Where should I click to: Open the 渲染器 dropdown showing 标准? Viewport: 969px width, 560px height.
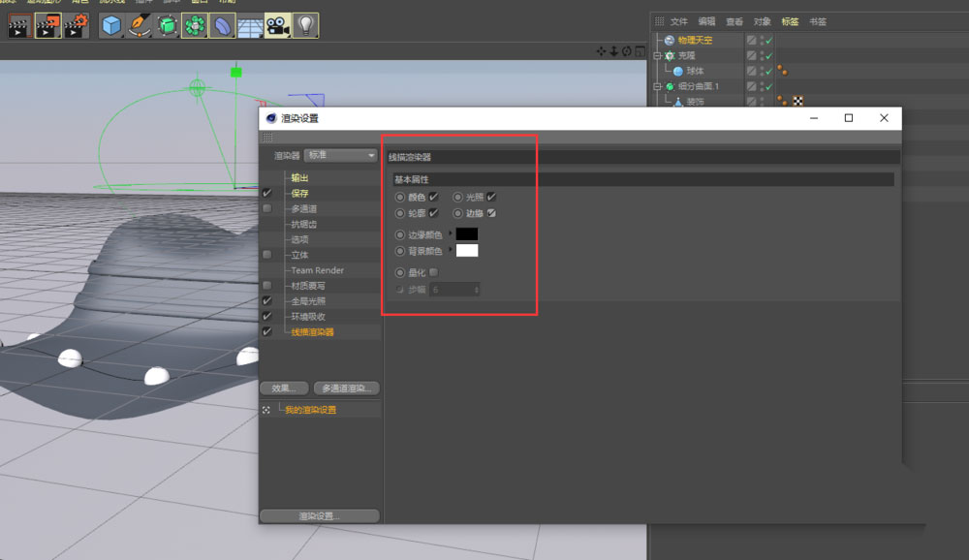339,154
